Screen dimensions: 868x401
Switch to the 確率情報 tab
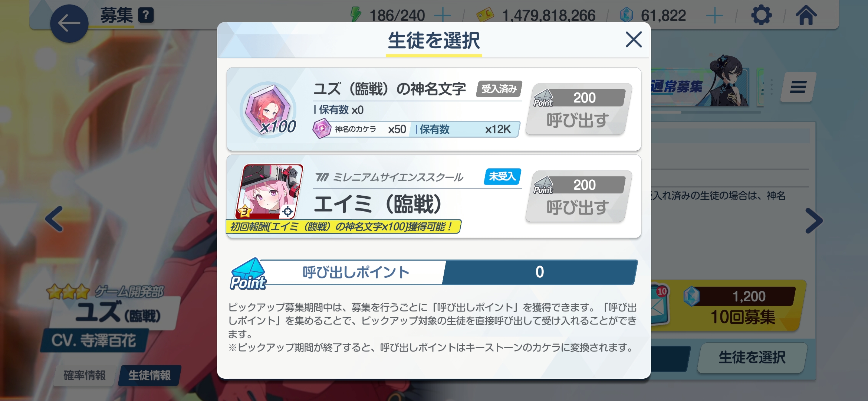point(85,375)
